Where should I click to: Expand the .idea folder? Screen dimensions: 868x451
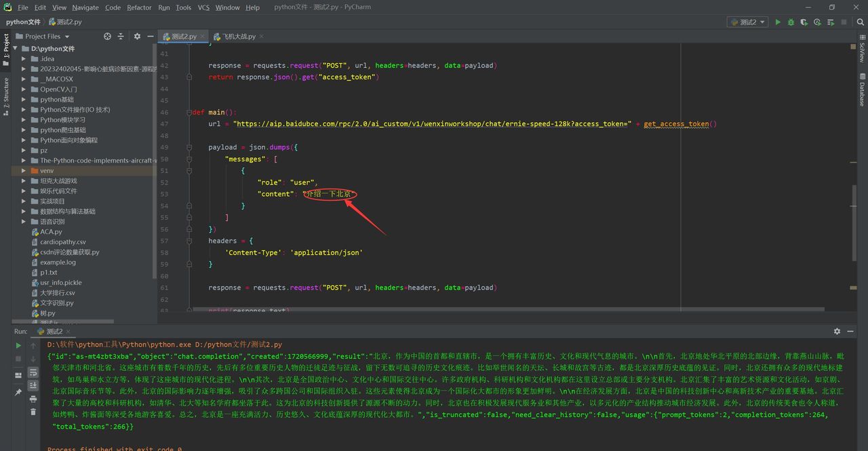pyautogui.click(x=24, y=59)
